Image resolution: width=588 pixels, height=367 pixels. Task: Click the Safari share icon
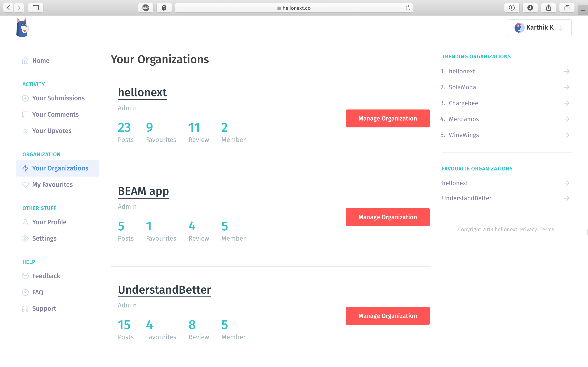pyautogui.click(x=548, y=8)
